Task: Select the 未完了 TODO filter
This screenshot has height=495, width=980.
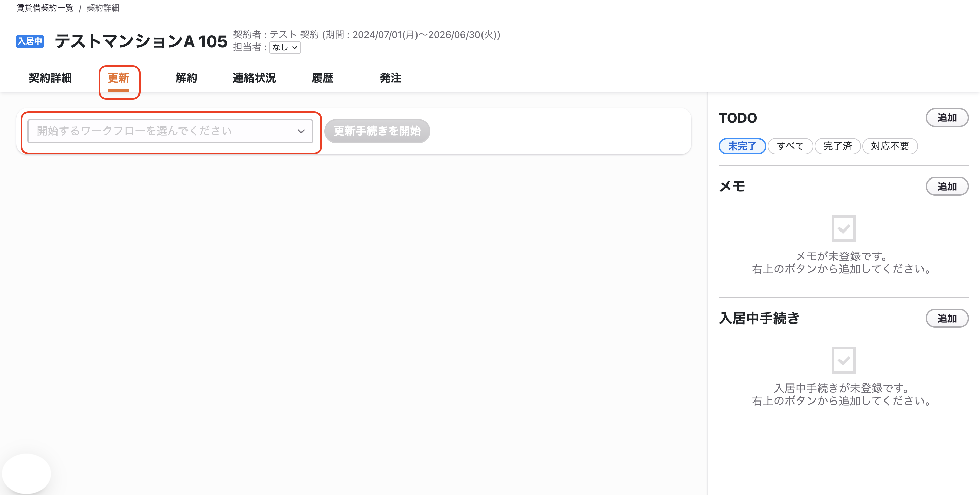Action: (x=742, y=146)
